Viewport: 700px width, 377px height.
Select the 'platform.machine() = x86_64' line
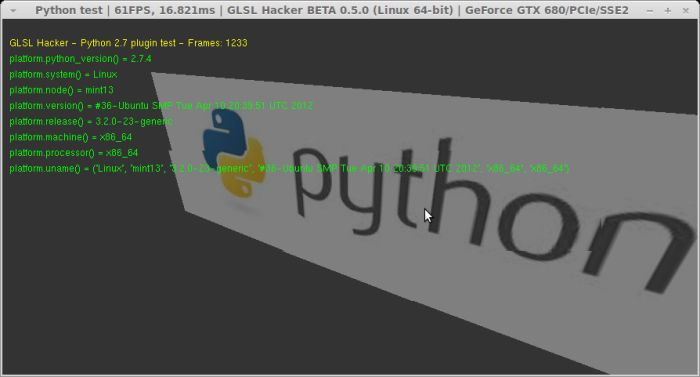(x=71, y=137)
